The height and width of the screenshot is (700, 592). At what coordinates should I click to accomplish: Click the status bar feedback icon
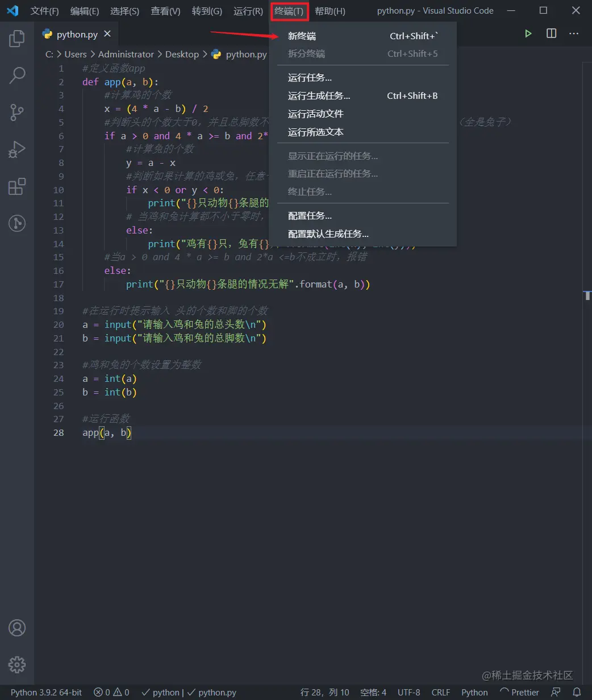(x=556, y=692)
